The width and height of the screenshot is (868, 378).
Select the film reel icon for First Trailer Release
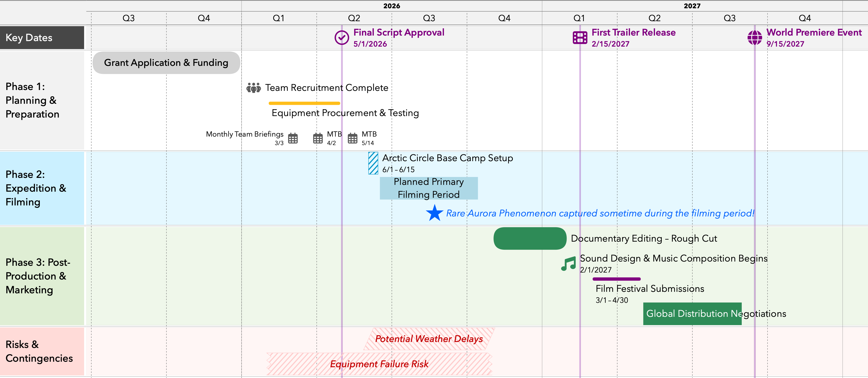pos(580,38)
